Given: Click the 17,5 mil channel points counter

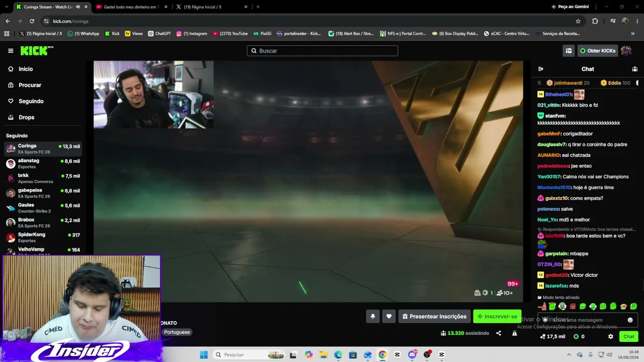Looking at the screenshot, I should click(552, 336).
